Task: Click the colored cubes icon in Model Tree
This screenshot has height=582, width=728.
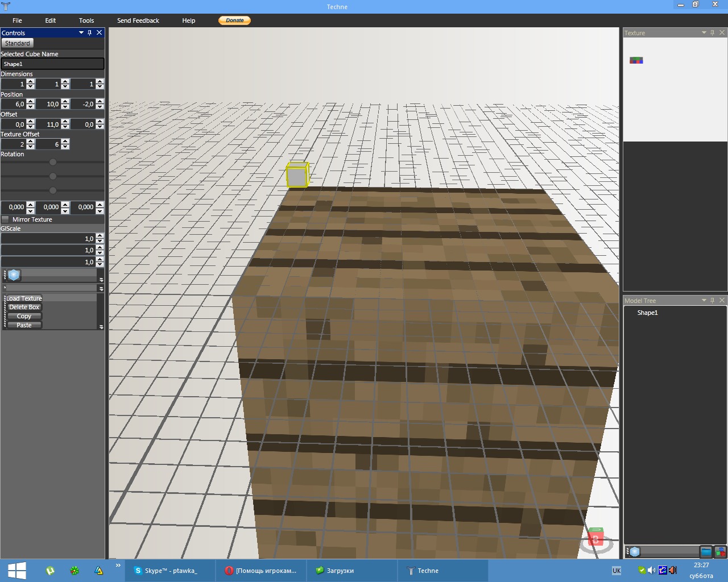Action: pos(720,551)
